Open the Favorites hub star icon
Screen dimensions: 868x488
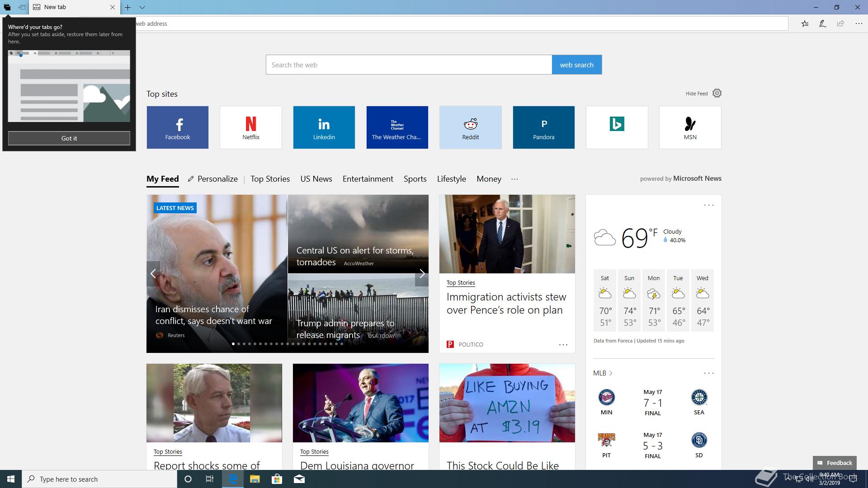(805, 23)
